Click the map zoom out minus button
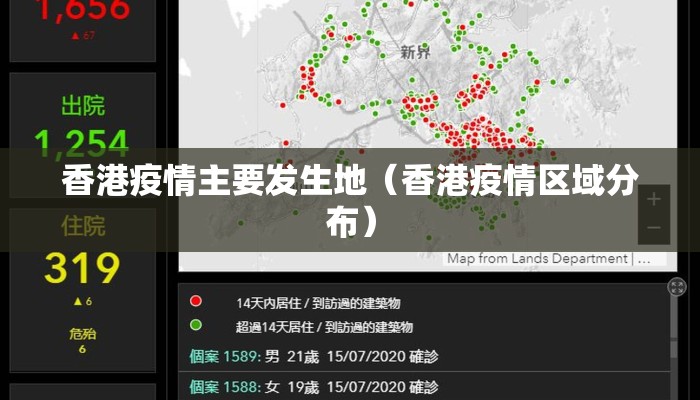The image size is (700, 400). [654, 228]
